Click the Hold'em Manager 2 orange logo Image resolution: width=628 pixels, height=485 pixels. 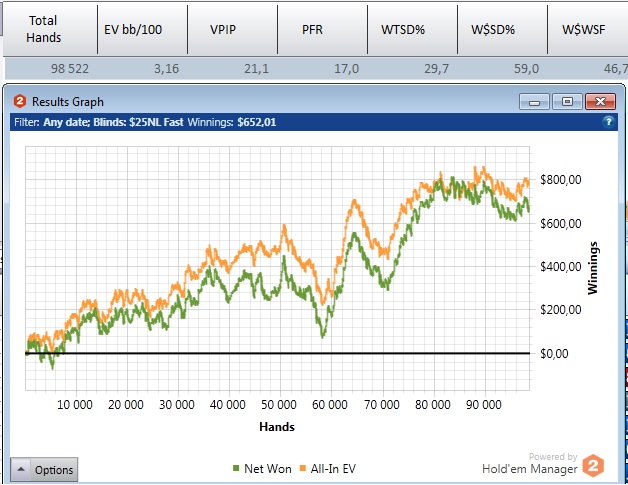click(593, 466)
